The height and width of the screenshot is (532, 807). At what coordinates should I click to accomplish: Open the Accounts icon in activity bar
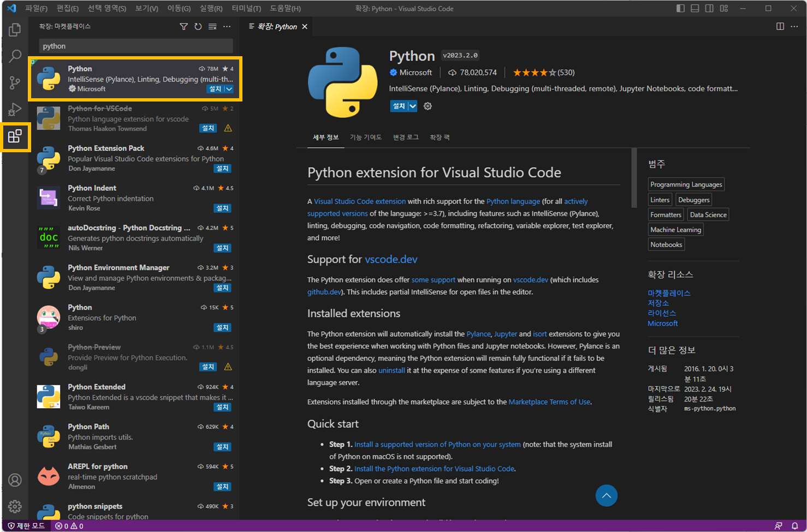[15, 480]
